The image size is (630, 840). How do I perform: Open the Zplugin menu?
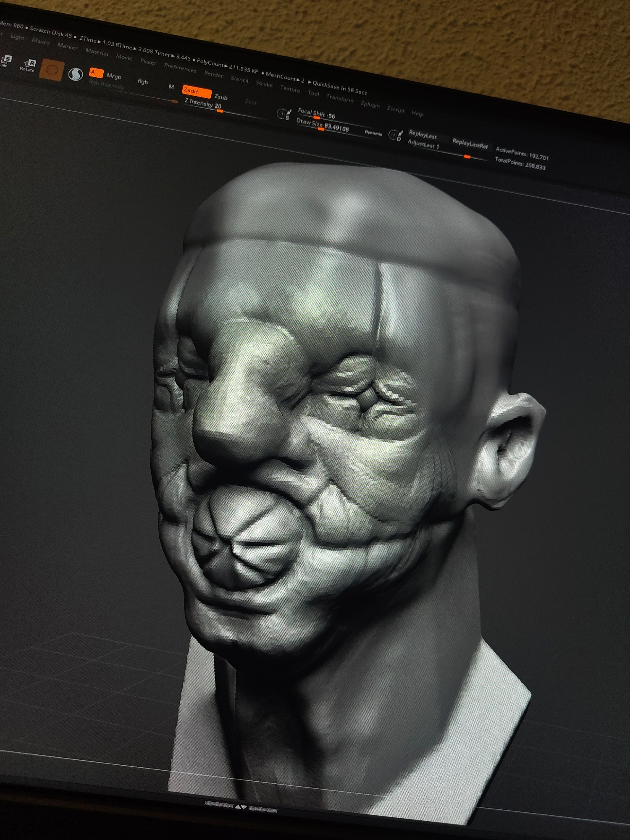[370, 104]
